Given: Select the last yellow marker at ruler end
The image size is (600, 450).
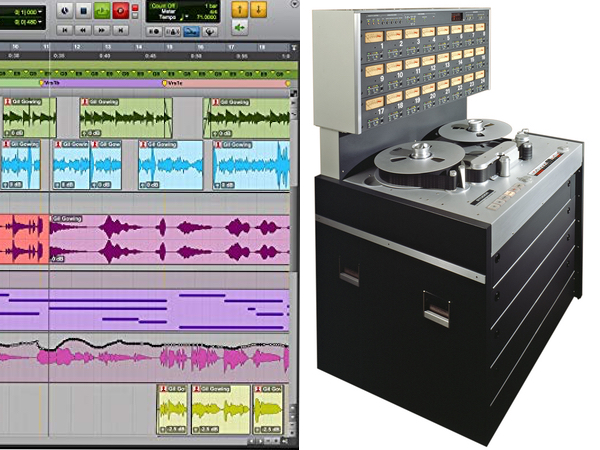Looking at the screenshot, I should tap(288, 83).
